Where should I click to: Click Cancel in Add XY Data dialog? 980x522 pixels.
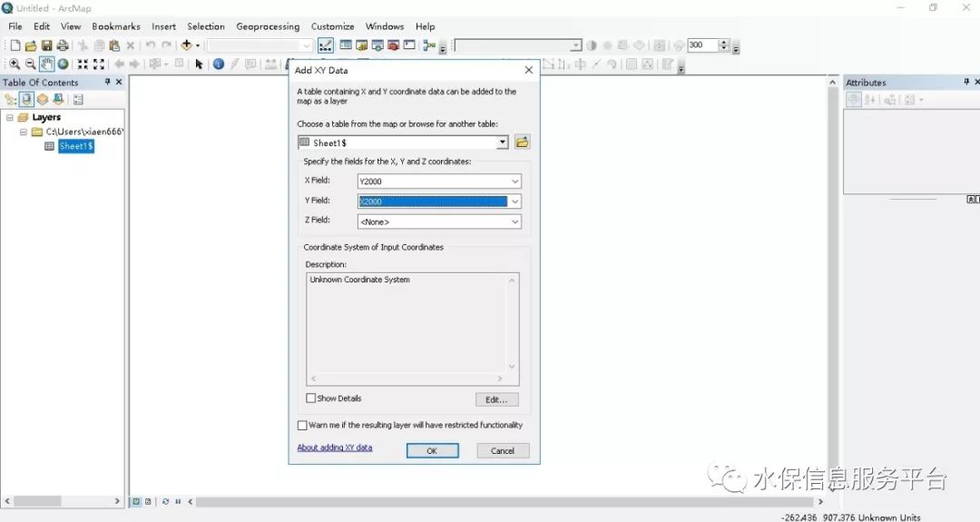(503, 450)
